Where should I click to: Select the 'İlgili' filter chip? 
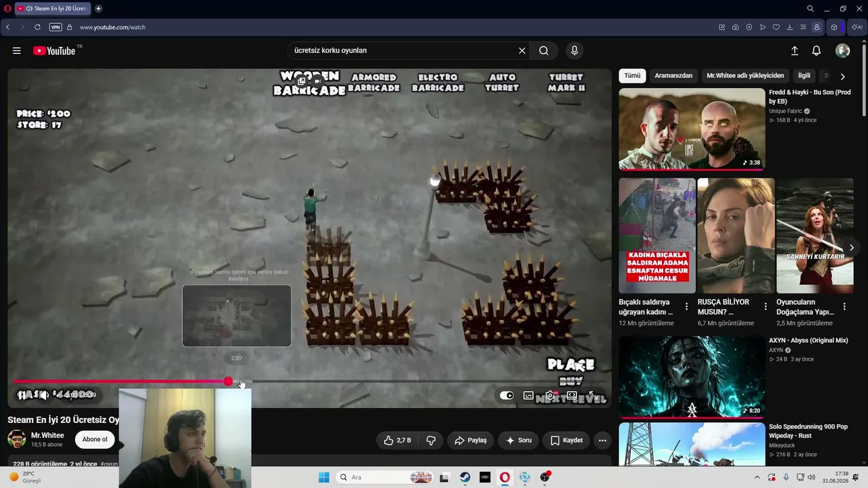[x=804, y=76]
